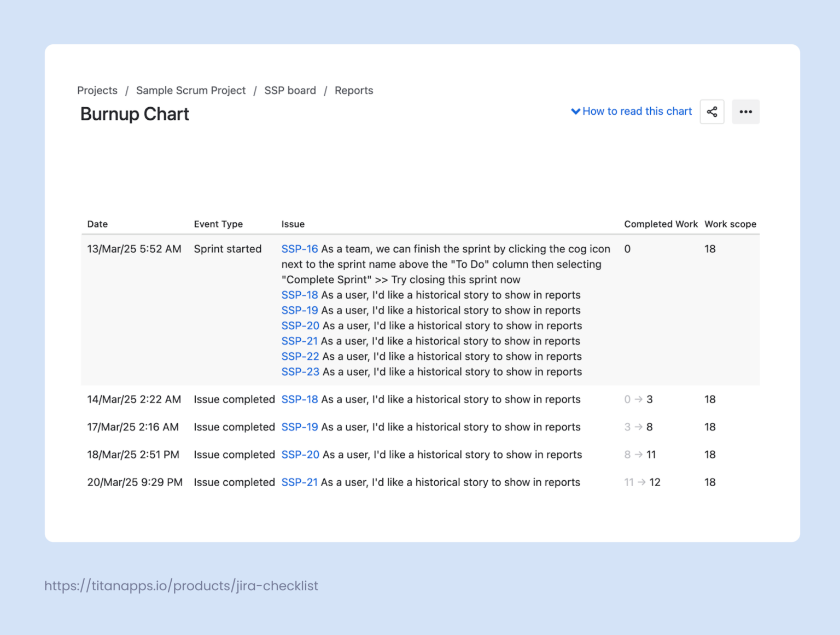Select the date "13/Mar/25 5:52 AM"
This screenshot has height=635, width=840.
tap(134, 249)
